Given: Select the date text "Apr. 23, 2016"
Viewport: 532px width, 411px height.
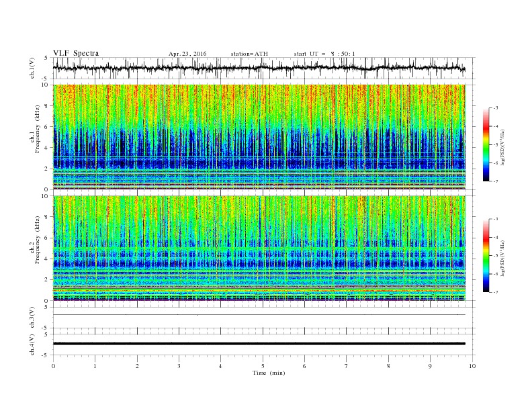Looking at the screenshot, I should (x=187, y=54).
